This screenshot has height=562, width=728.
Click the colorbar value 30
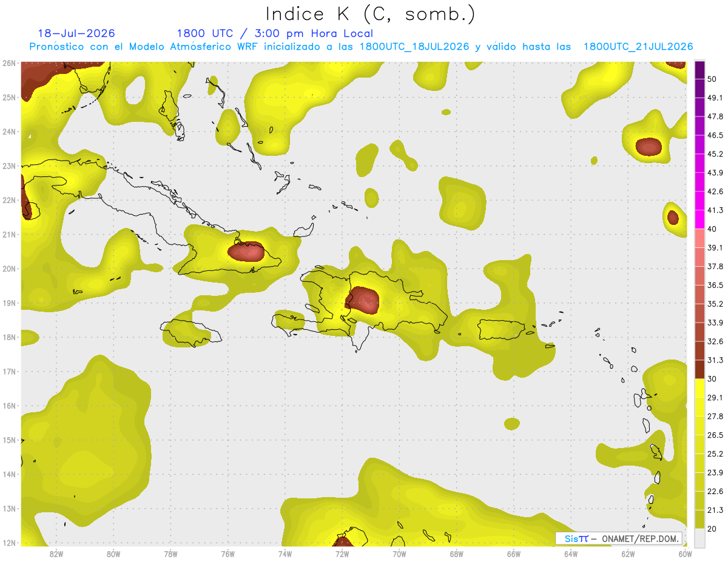(x=713, y=379)
